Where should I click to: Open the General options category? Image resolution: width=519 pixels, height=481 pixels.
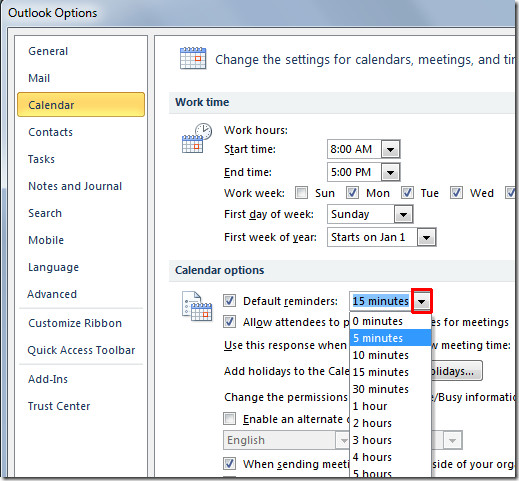[48, 51]
